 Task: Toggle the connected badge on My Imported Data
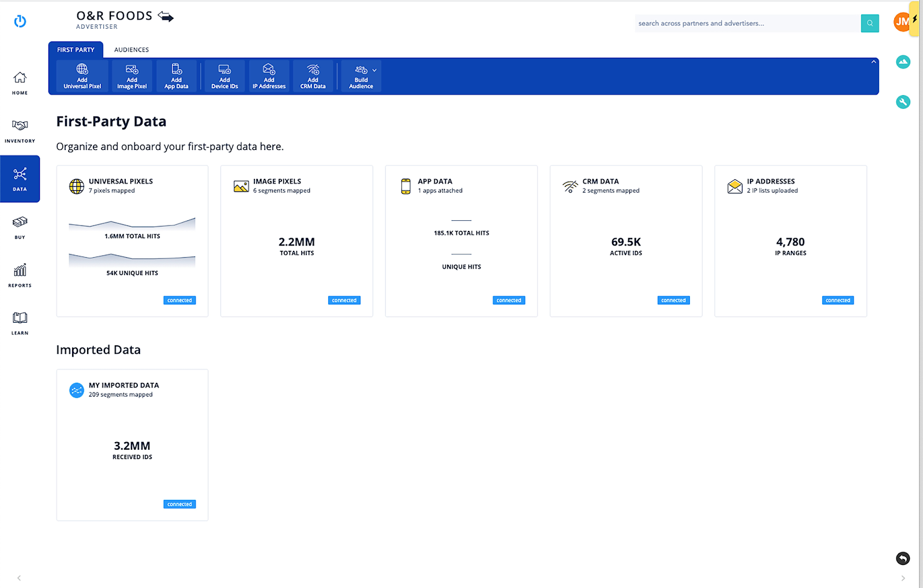click(x=179, y=504)
